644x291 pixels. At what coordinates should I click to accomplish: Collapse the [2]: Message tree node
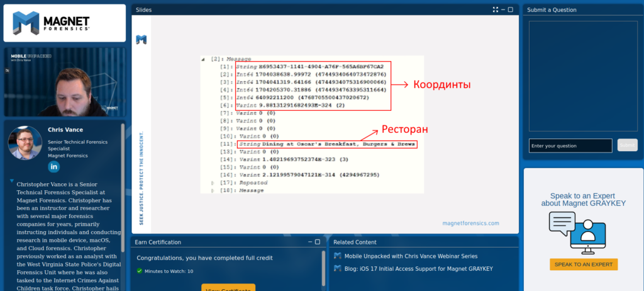(x=203, y=59)
